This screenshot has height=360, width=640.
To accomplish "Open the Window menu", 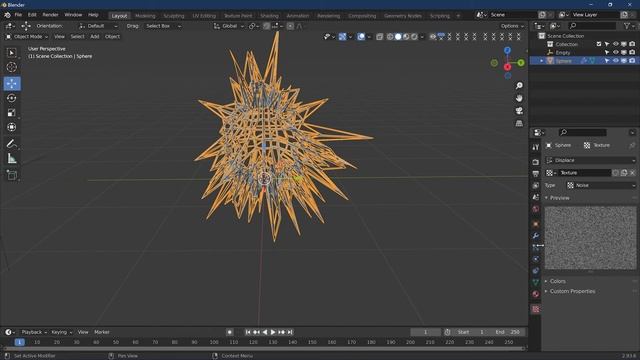I will [x=73, y=15].
